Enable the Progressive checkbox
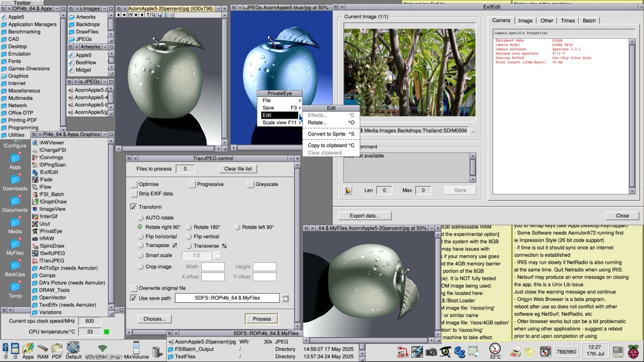Image resolution: width=644 pixels, height=362 pixels. 192,184
